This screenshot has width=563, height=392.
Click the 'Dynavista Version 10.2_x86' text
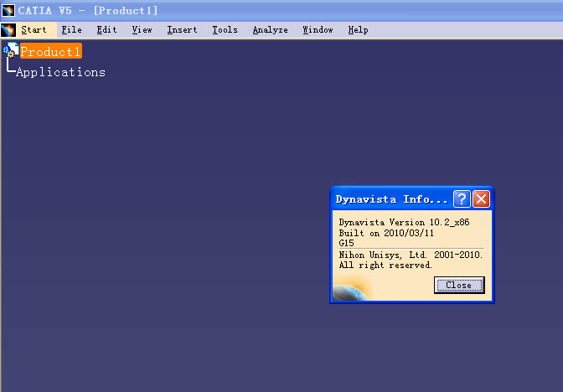[x=404, y=222]
